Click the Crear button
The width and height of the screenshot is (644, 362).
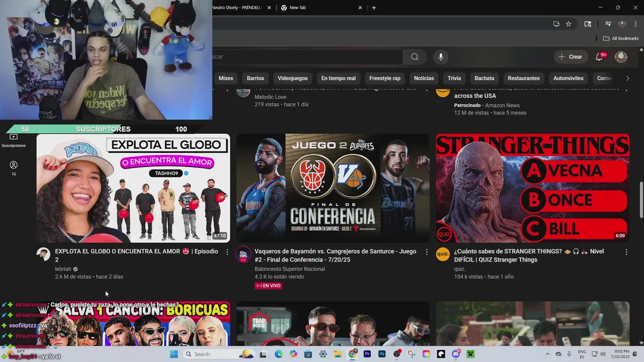(570, 57)
